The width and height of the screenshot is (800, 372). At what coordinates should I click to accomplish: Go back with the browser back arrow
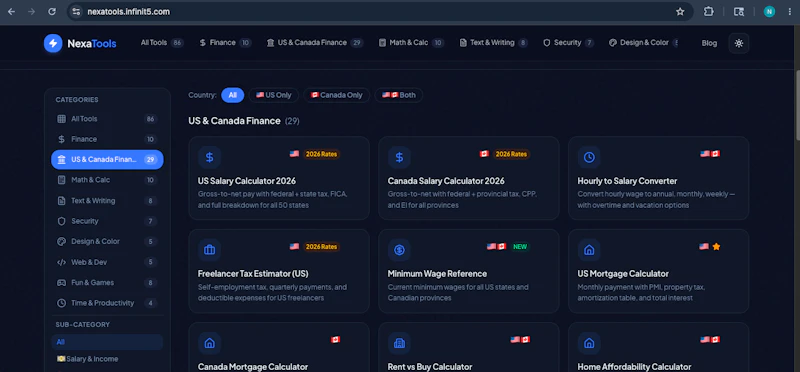click(x=11, y=12)
